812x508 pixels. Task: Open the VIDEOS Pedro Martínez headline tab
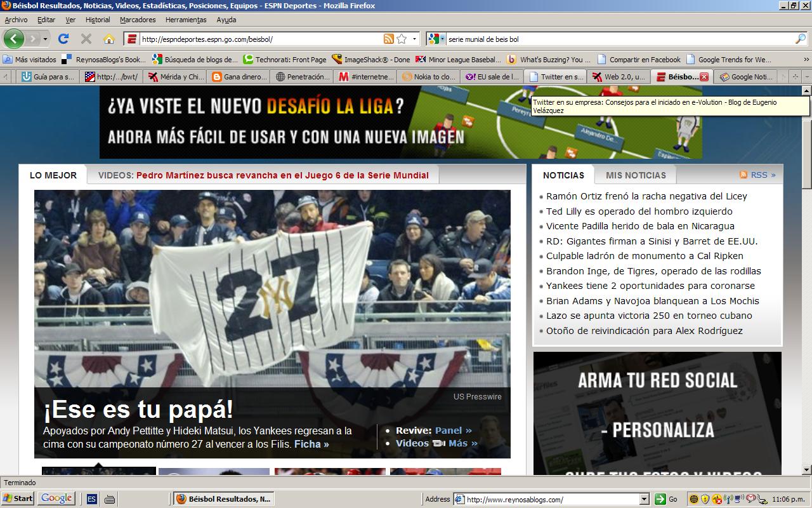[x=263, y=175]
